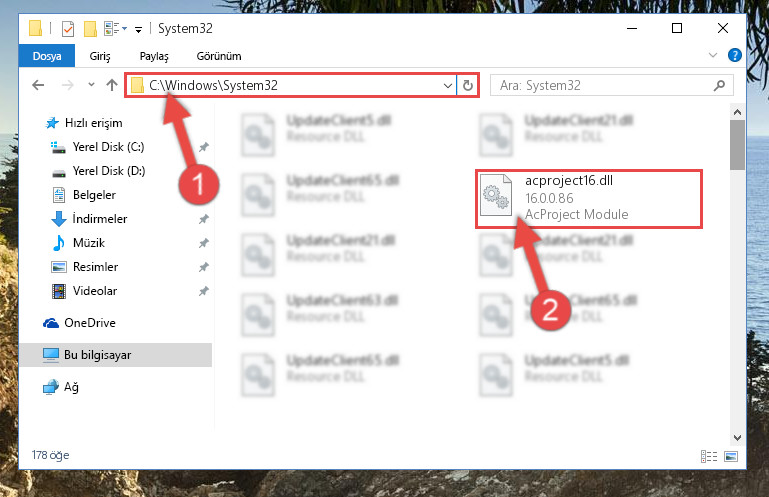
Task: Switch to large icons view
Action: [x=731, y=456]
